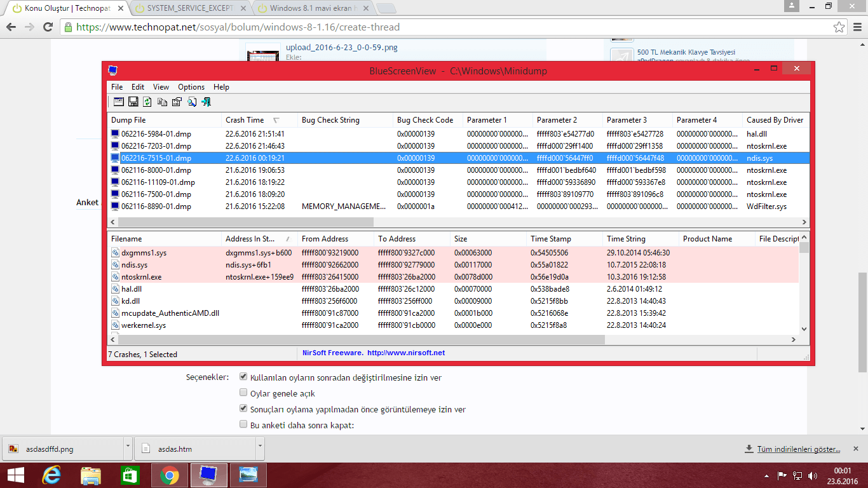The height and width of the screenshot is (488, 868).
Task: Select the 062116-11109-01.dmp dump row
Action: [459, 182]
